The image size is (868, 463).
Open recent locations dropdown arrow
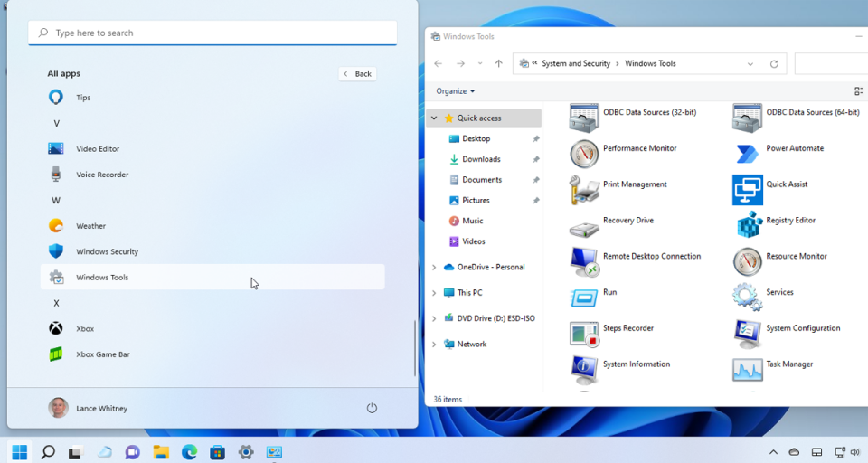[x=480, y=63]
